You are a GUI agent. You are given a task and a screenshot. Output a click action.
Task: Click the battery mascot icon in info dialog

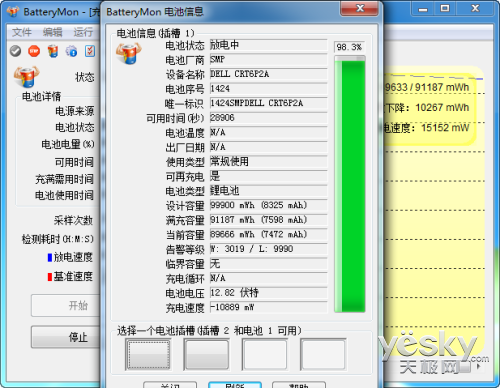coord(129,53)
